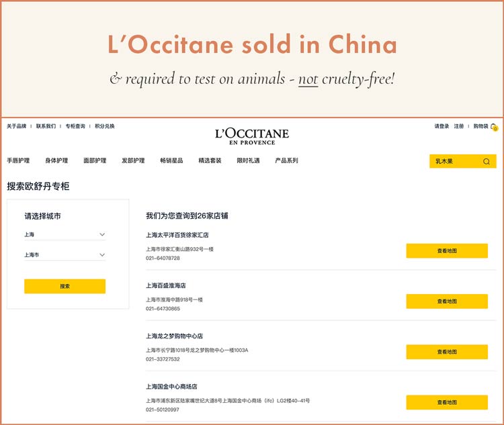The image size is (504, 425).
Task: Expand the 上海 province dropdown
Action: click(65, 234)
